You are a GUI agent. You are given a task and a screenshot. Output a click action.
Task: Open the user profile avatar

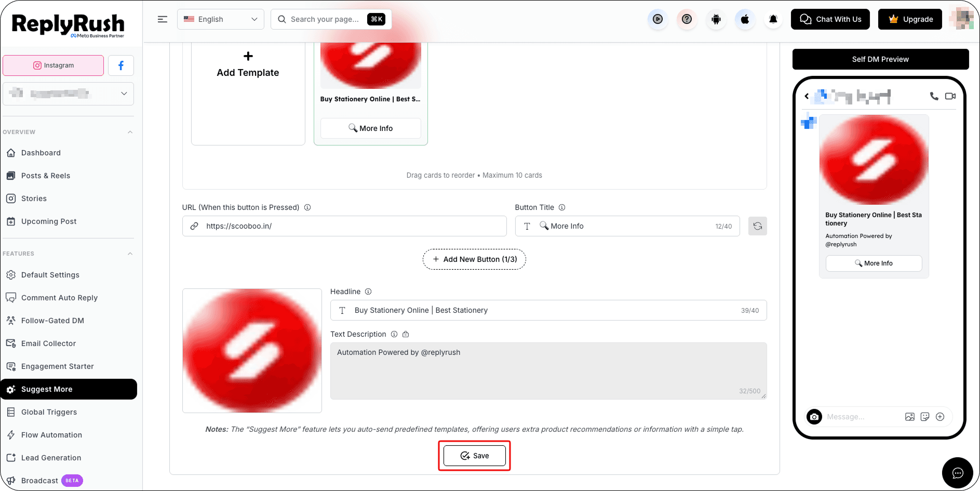coord(961,19)
